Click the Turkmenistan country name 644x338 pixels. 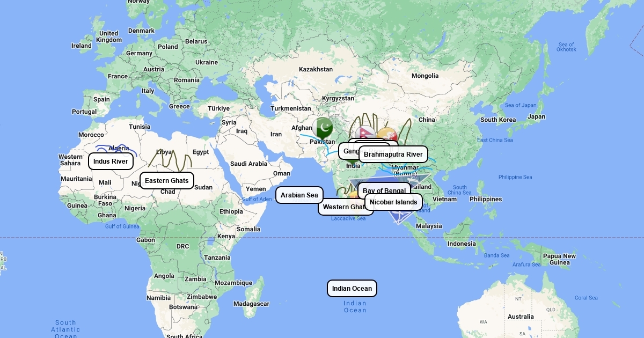pyautogui.click(x=290, y=108)
